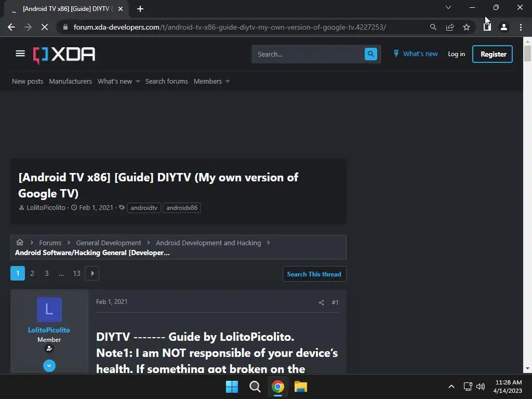Click the #1 post permalink
Viewport: 532px width, 399px height.
335,303
